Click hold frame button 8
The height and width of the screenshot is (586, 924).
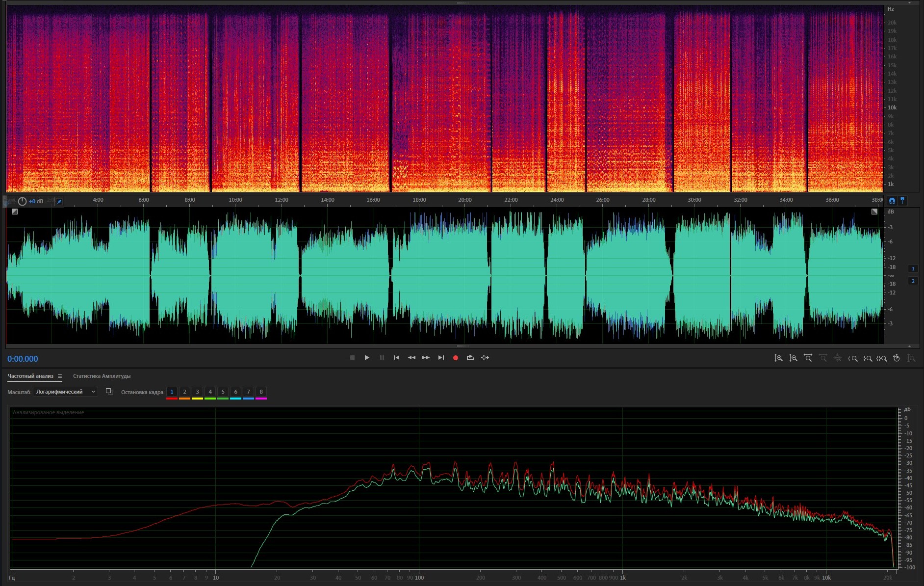pos(261,392)
